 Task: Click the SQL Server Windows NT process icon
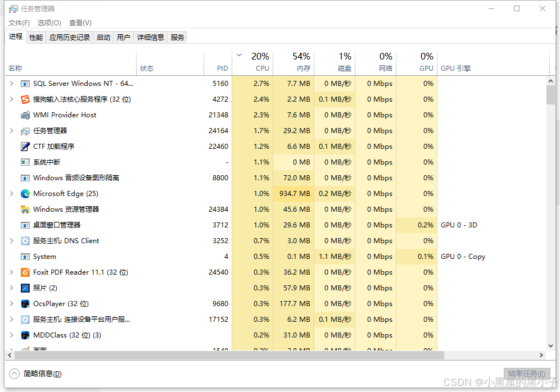(25, 84)
